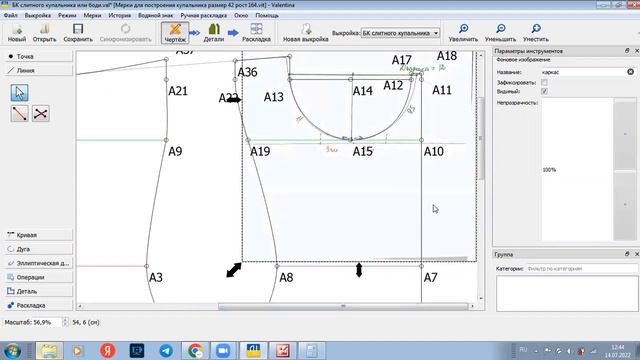Image resolution: width=640 pixels, height=360 pixels.
Task: Open a file with the Открыть icon
Action: (x=44, y=33)
